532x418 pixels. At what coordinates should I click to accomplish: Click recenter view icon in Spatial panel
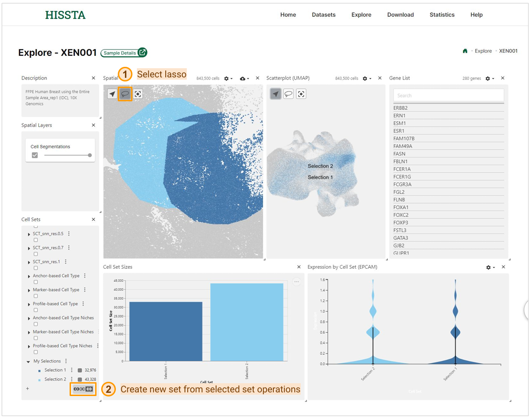[x=138, y=94]
